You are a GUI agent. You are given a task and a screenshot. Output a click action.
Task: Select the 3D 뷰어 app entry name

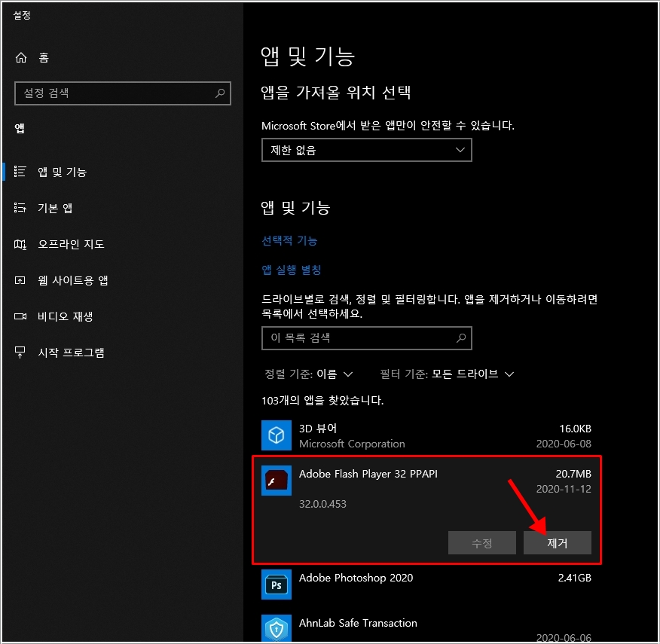tap(318, 429)
